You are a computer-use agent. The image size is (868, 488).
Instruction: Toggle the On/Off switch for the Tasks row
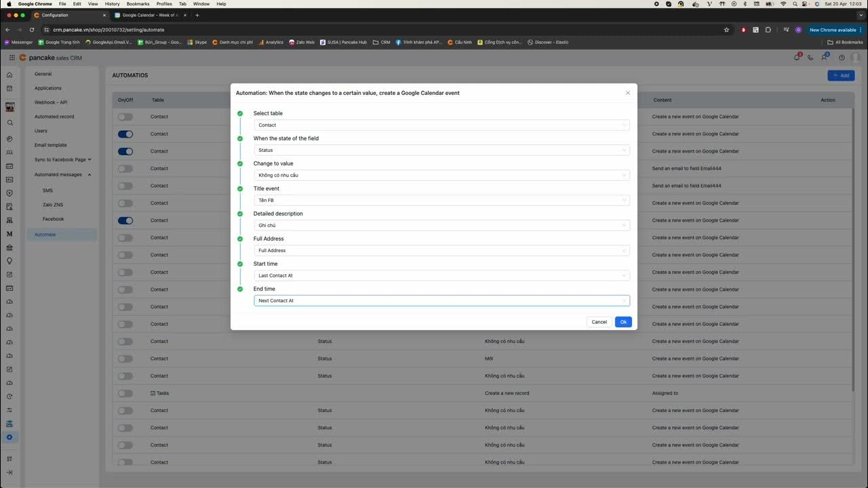125,393
